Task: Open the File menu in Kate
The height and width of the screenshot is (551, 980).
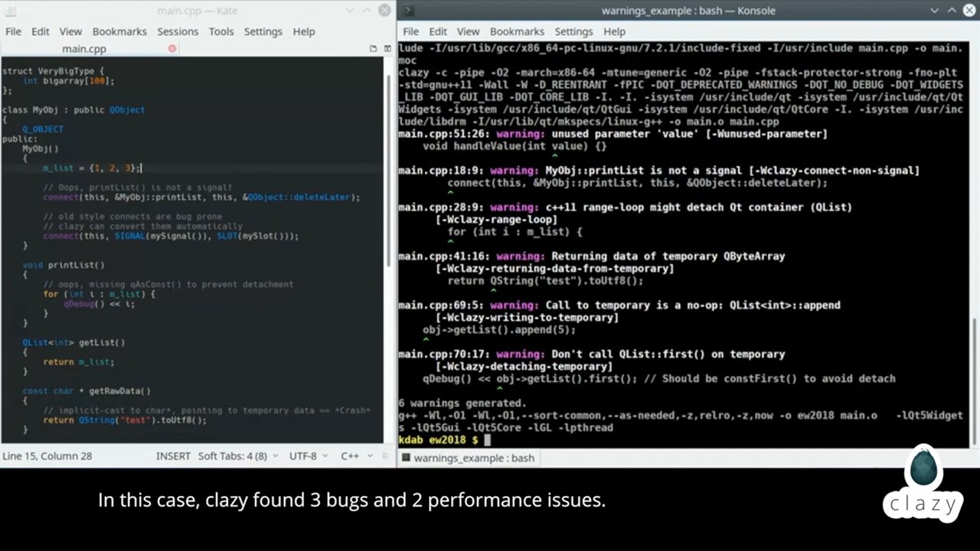Action: click(14, 31)
